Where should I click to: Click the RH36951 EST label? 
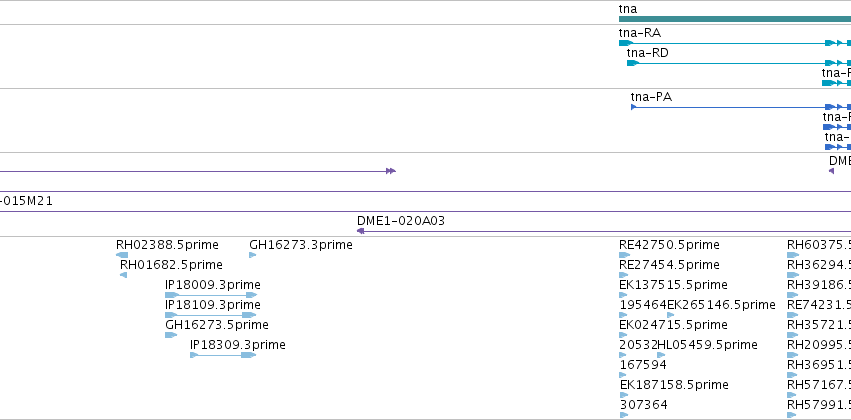click(819, 365)
